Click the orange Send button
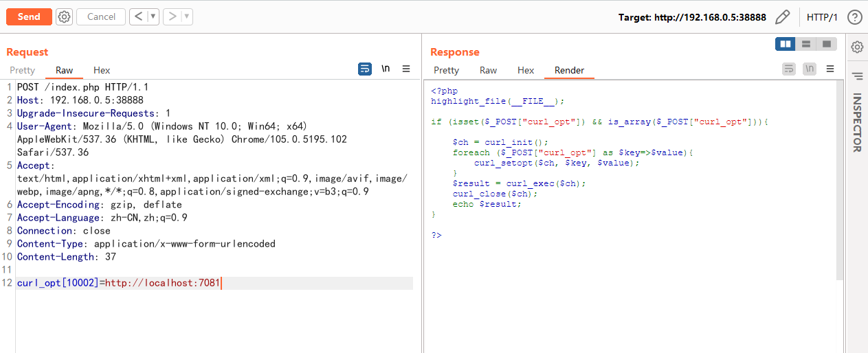 (29, 16)
